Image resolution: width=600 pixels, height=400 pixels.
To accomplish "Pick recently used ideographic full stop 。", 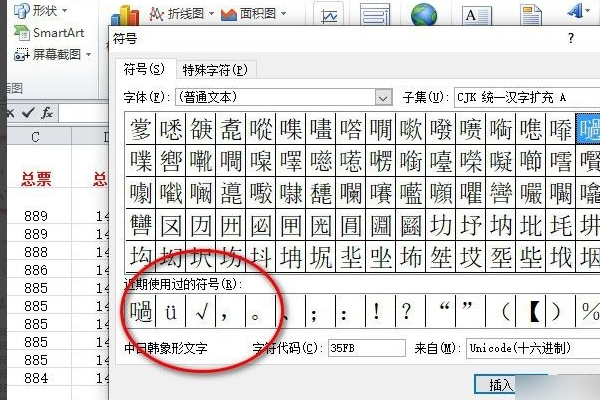I will [x=261, y=311].
